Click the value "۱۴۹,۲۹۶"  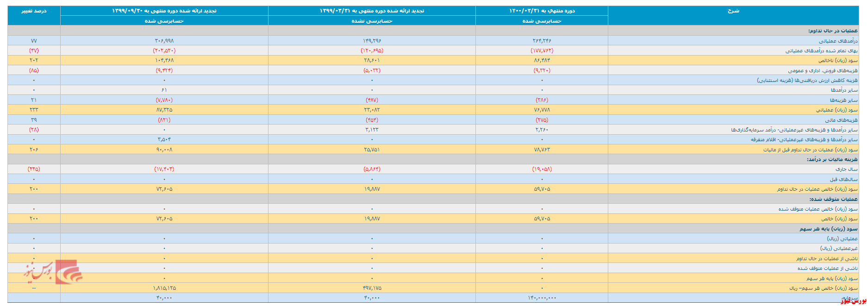click(372, 41)
